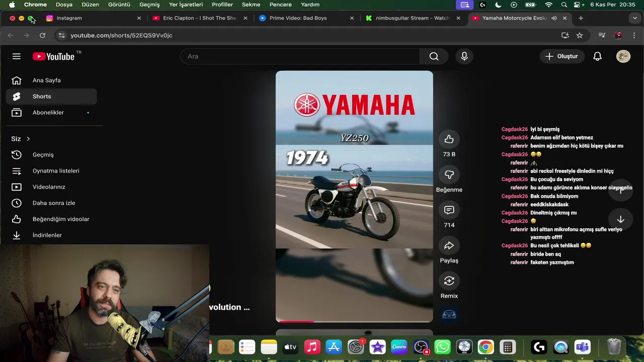
Task: Launch Canva from the Dock
Action: (x=399, y=347)
